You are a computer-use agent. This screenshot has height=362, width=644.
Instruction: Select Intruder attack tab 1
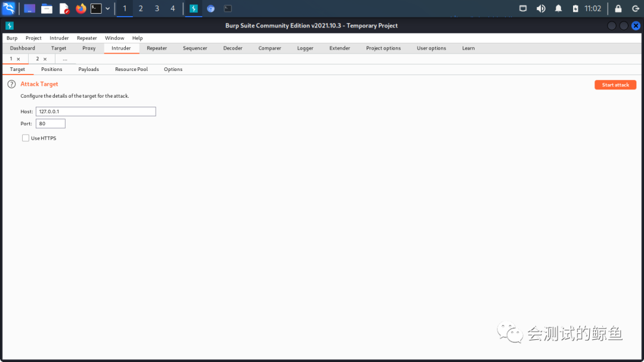(11, 59)
